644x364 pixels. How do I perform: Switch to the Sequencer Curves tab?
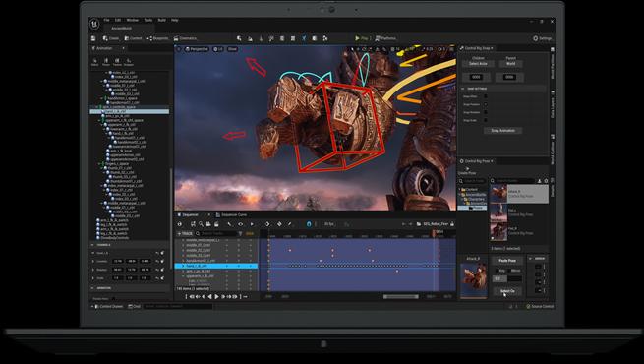coord(232,214)
